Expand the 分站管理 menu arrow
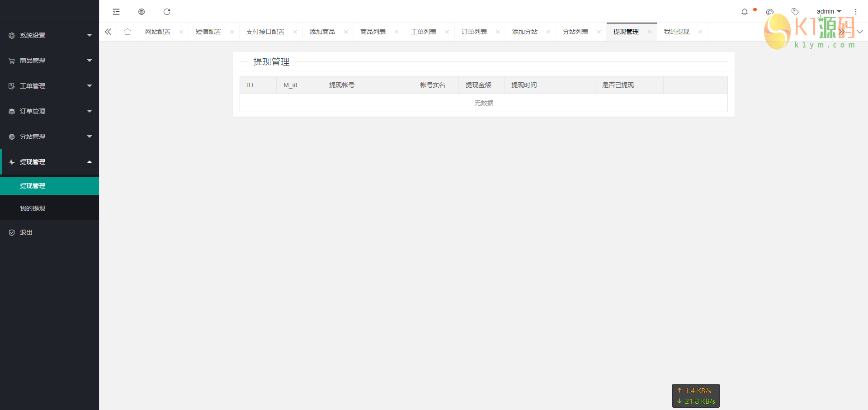868x410 pixels. pos(90,137)
